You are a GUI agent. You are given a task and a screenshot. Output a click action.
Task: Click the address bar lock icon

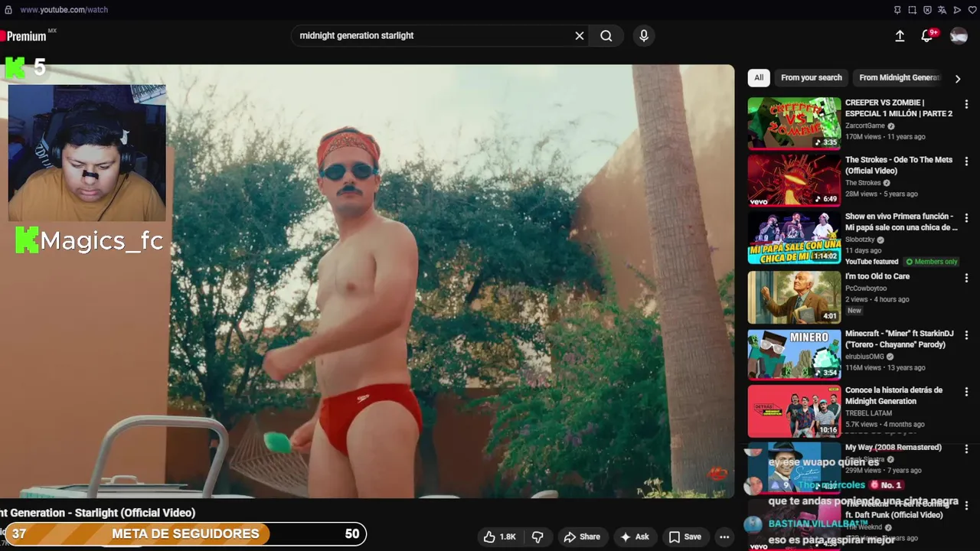click(8, 10)
